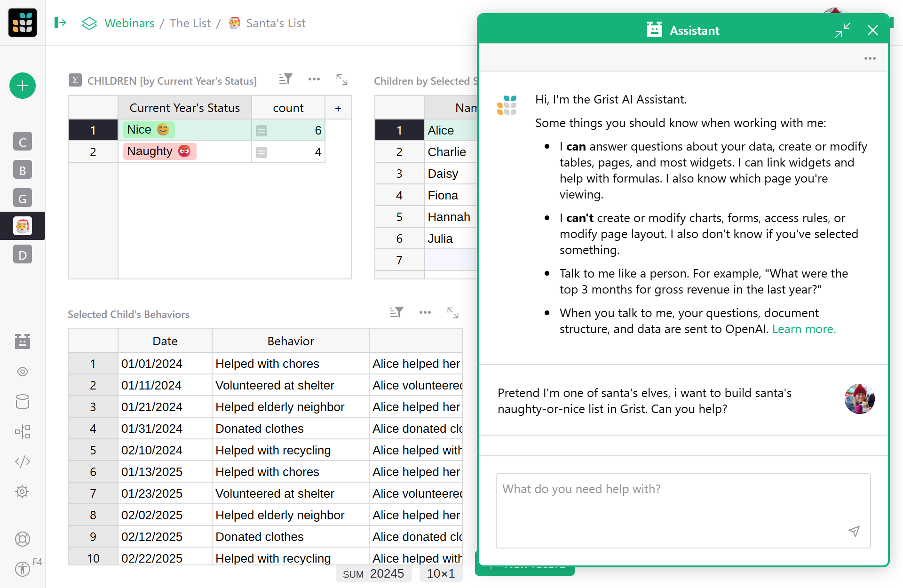Open Assistant panel options three-dot menu
This screenshot has height=588, width=903.
tap(870, 58)
